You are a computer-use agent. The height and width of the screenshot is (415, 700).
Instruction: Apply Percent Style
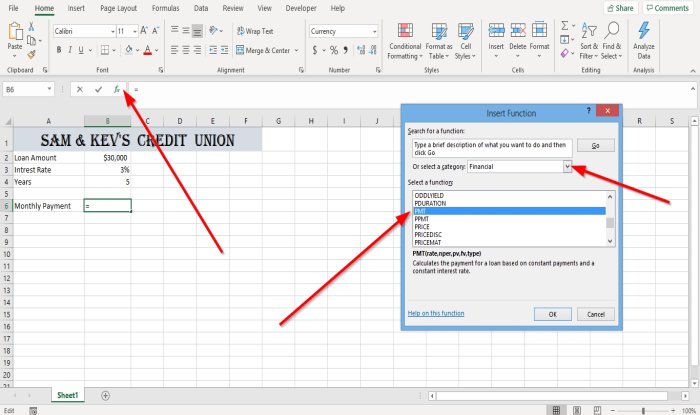tap(333, 50)
